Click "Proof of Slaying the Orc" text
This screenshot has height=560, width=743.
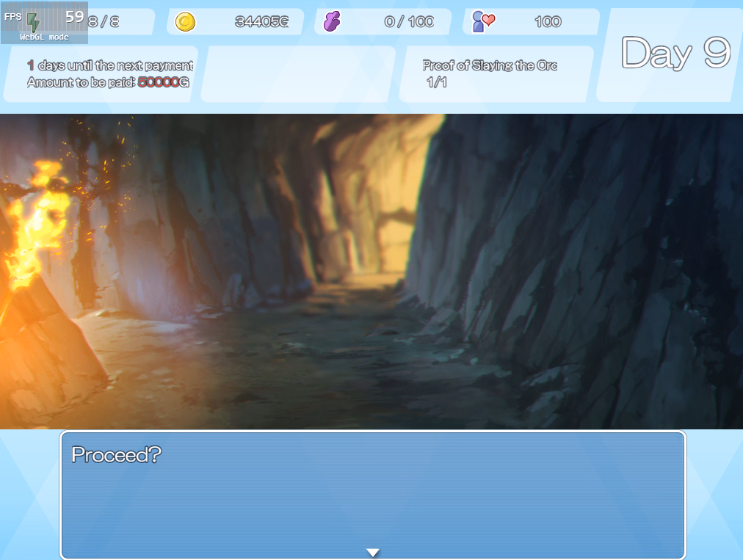[490, 65]
